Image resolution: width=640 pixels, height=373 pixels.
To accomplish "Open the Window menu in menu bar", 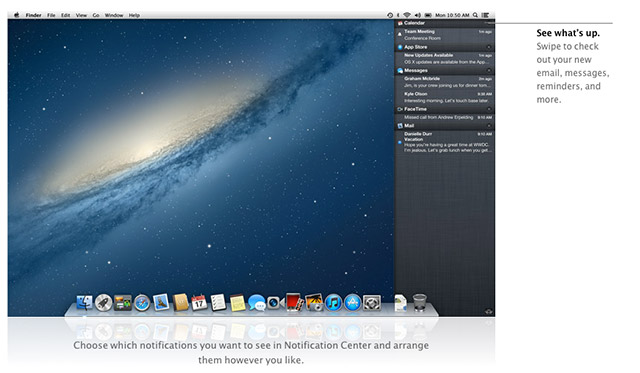I will tap(114, 15).
